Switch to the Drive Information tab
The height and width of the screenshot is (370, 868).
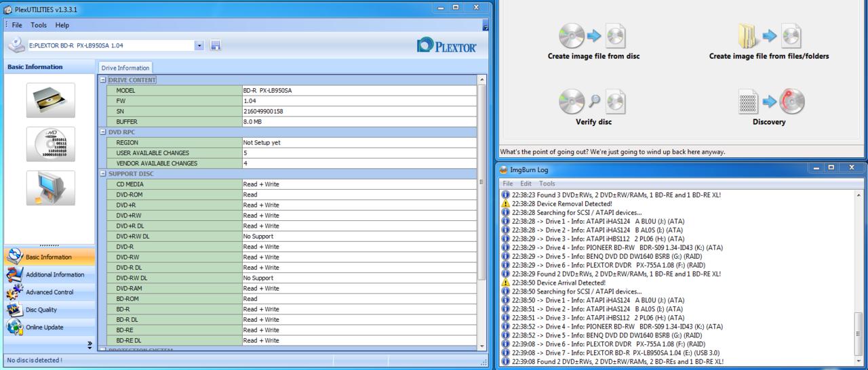[x=125, y=68]
